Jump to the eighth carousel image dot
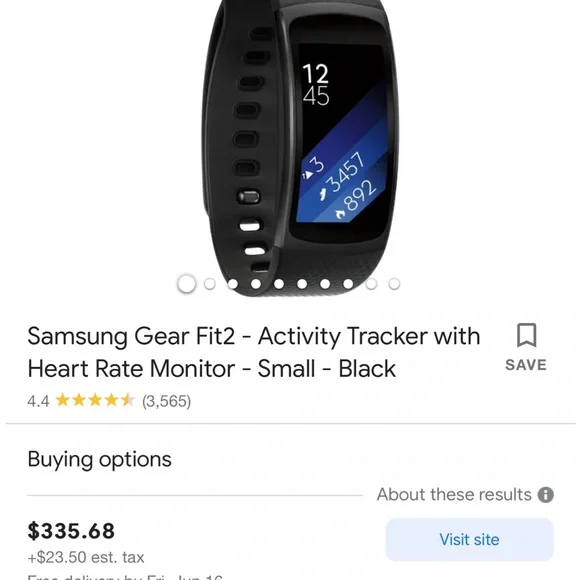This screenshot has width=580, height=580. click(348, 284)
